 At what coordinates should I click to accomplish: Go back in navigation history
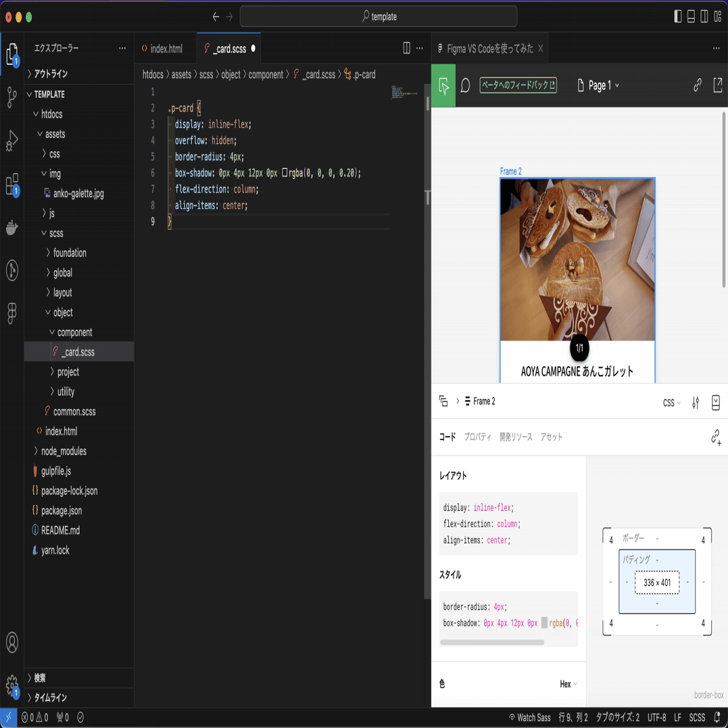(216, 17)
